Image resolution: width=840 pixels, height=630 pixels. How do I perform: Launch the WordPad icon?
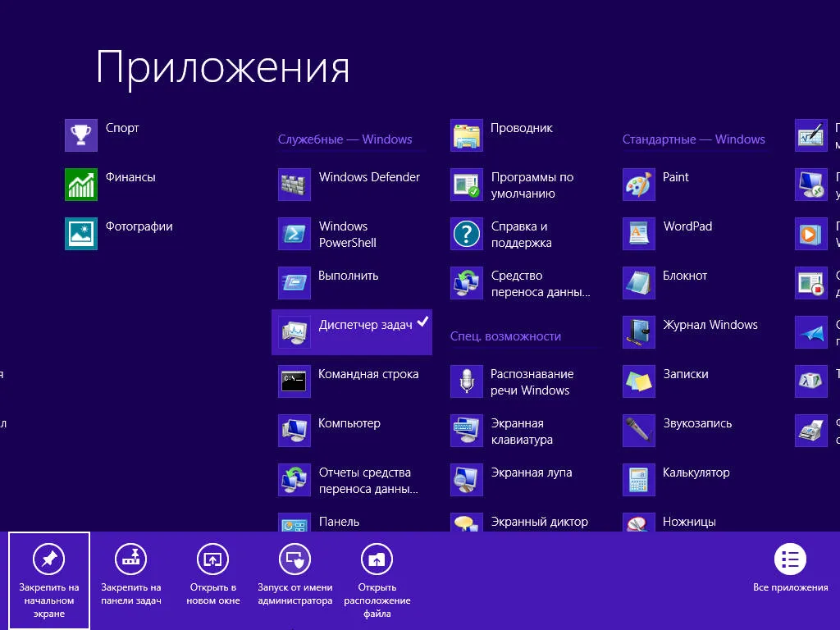point(638,234)
